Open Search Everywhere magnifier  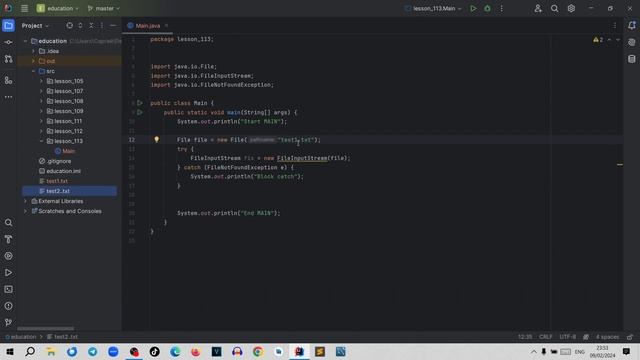[554, 8]
